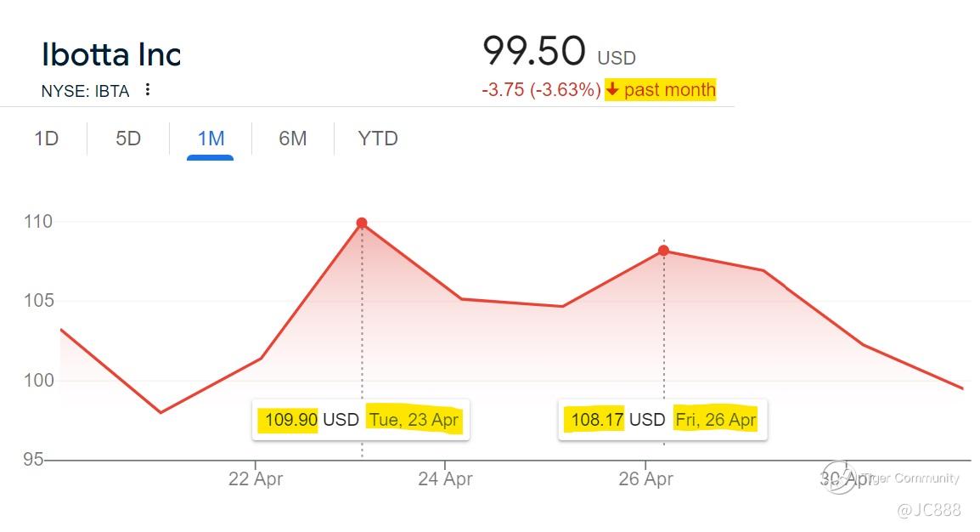Click the 109.90 USD Tue, 23 Apr tooltip

click(361, 420)
